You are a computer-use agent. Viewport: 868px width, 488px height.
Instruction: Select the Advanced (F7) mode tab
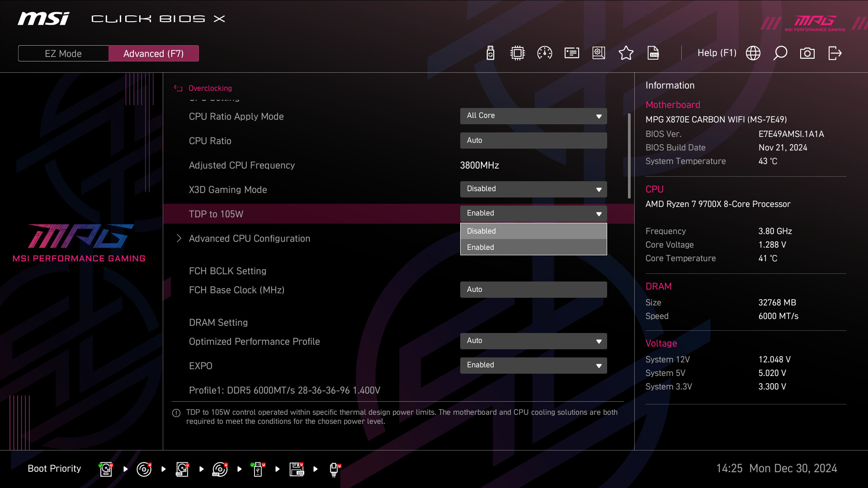click(154, 53)
